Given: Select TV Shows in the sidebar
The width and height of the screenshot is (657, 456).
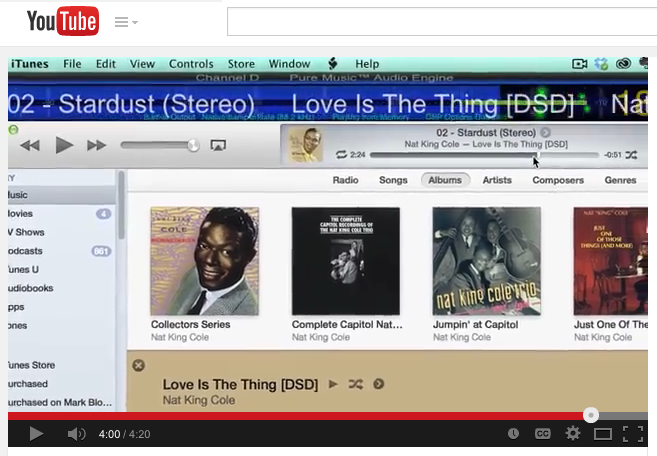Looking at the screenshot, I should pos(62,232).
